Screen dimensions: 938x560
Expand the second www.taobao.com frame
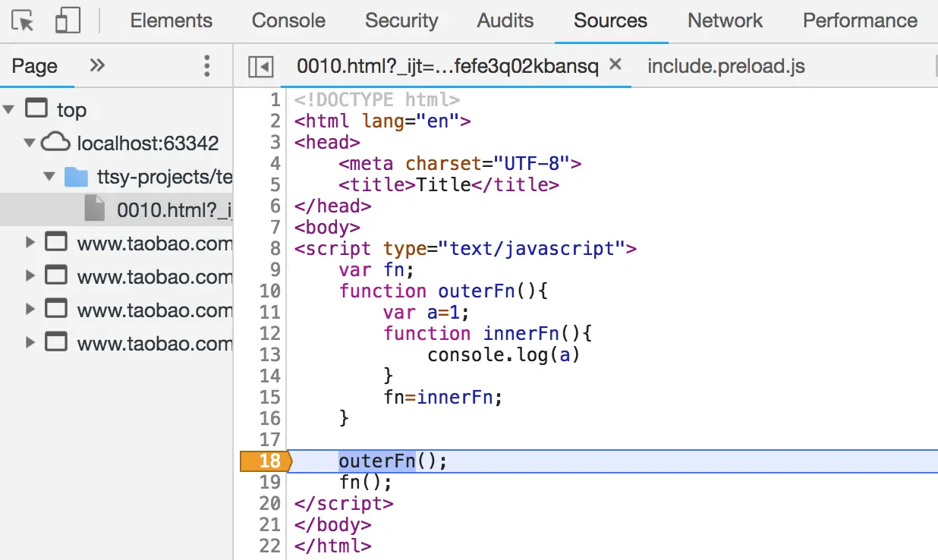tap(30, 276)
